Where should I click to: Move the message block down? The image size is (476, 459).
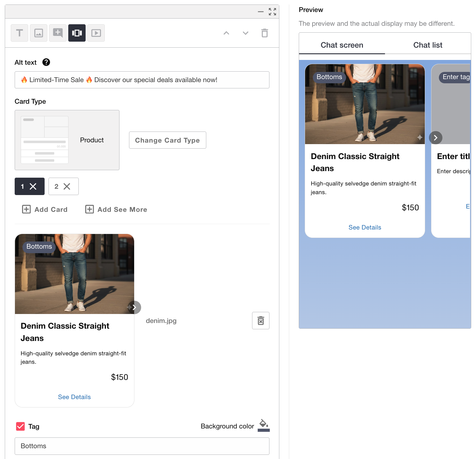coord(245,33)
